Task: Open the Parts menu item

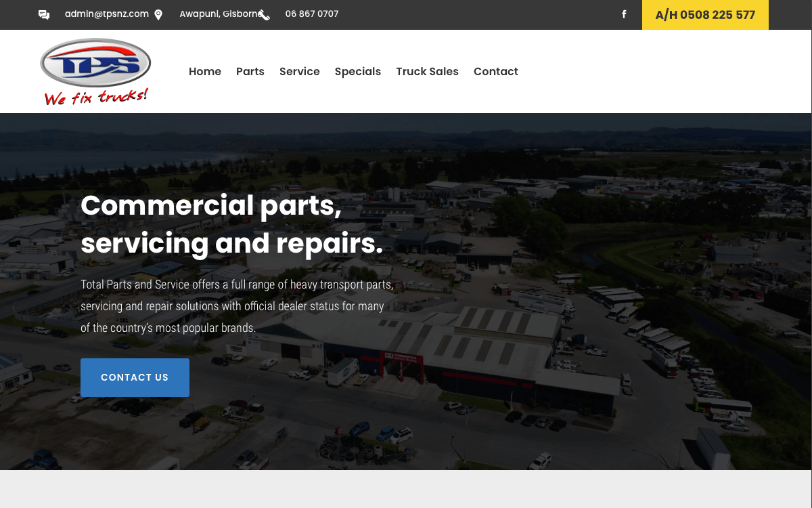Action: pyautogui.click(x=250, y=71)
